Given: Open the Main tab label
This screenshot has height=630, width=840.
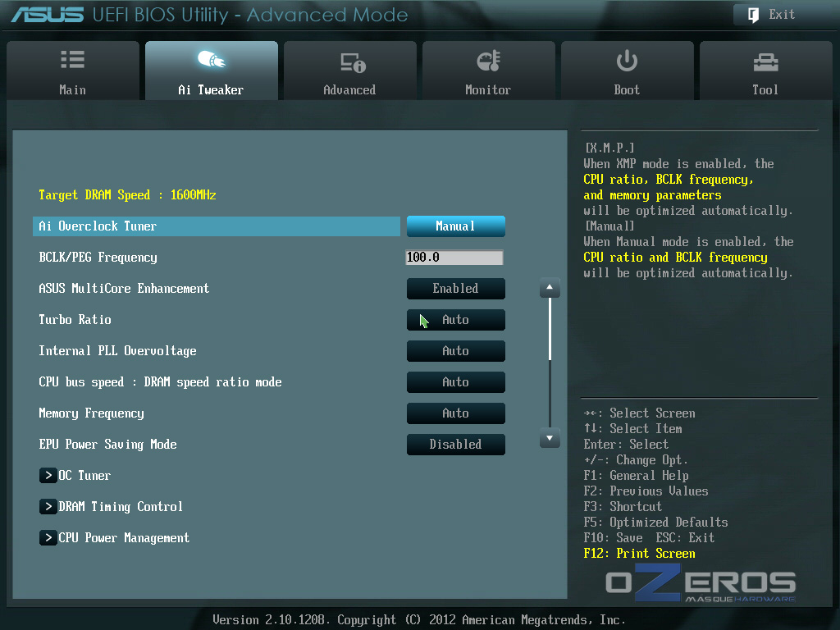Looking at the screenshot, I should tap(72, 90).
